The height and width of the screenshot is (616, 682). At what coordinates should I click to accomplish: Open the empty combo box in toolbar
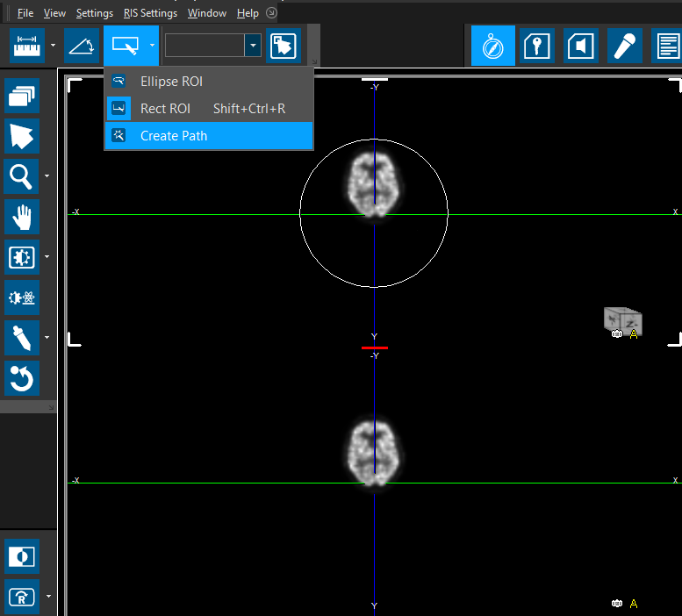[253, 46]
